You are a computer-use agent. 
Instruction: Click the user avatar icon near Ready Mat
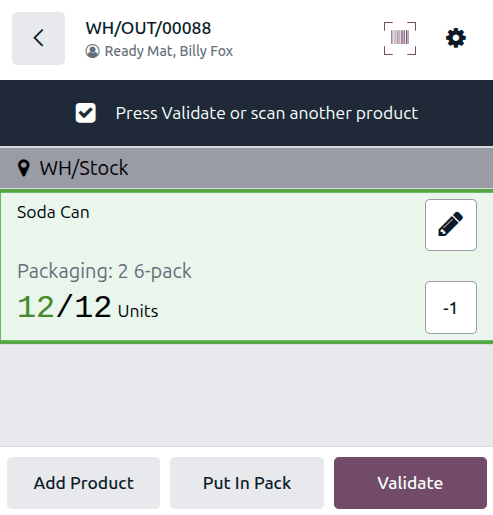(92, 51)
